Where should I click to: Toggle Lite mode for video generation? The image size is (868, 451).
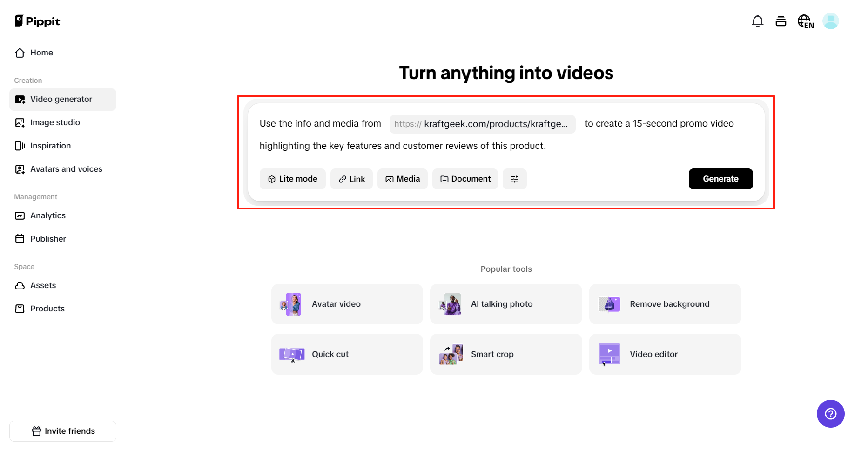(292, 179)
